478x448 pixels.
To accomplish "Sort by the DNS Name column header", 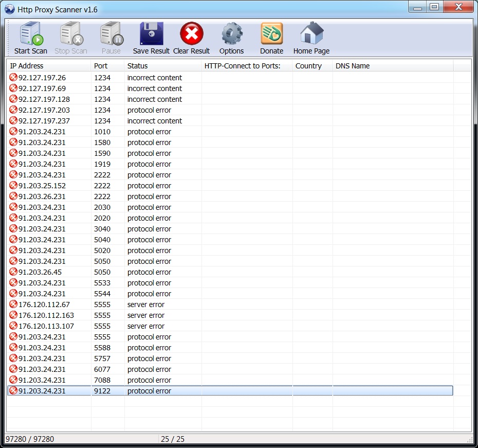I will [x=393, y=66].
